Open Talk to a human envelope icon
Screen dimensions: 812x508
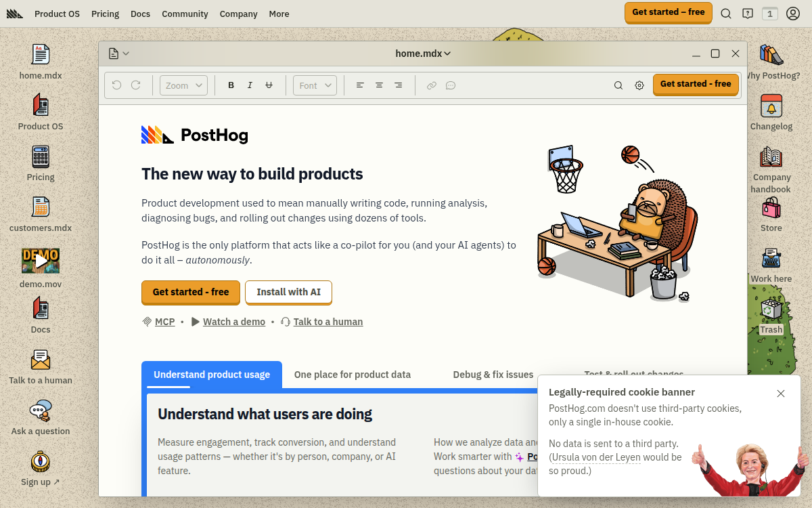coord(41,366)
